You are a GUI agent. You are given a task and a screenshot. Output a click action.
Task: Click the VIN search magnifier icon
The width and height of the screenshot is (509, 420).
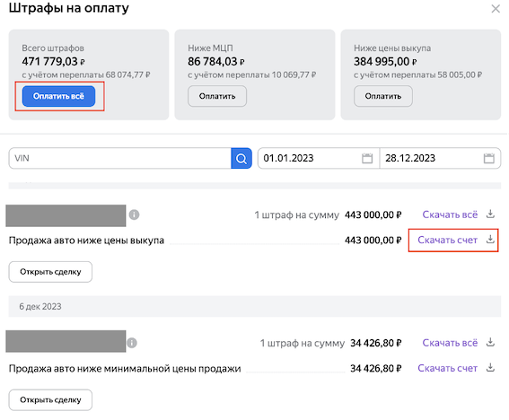point(241,158)
